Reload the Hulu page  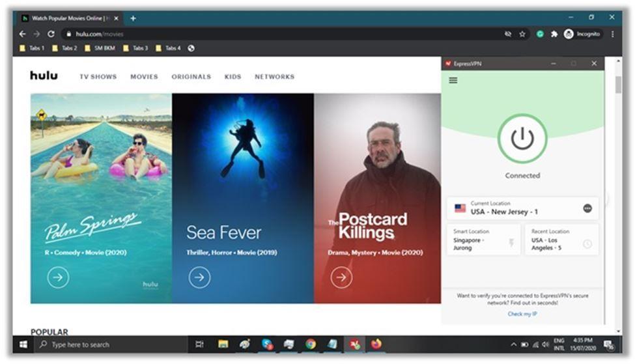click(x=51, y=34)
